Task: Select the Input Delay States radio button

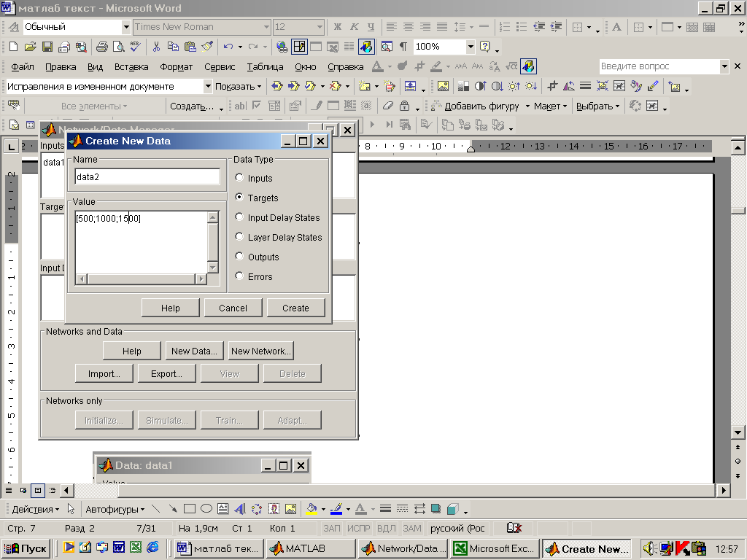Action: [239, 217]
